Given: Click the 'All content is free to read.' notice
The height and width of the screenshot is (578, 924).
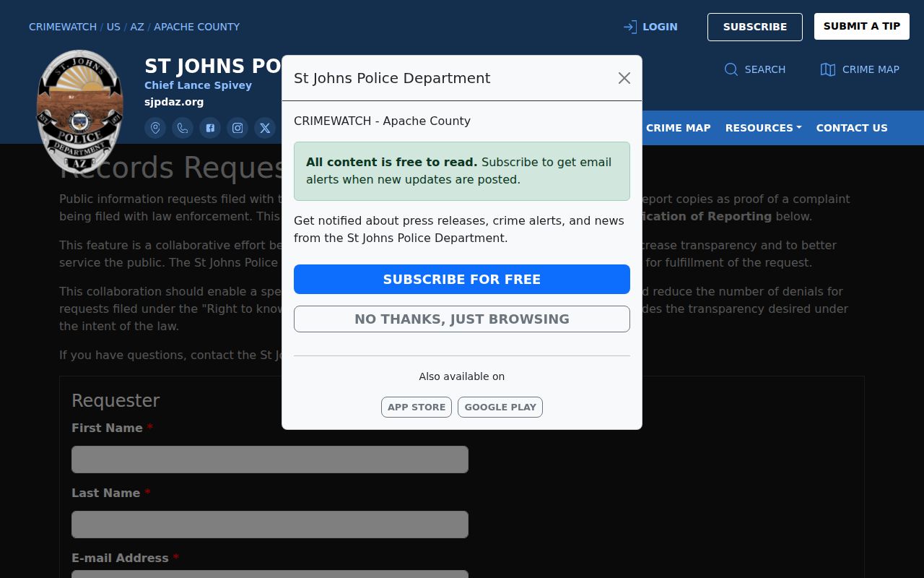Looking at the screenshot, I should point(462,171).
